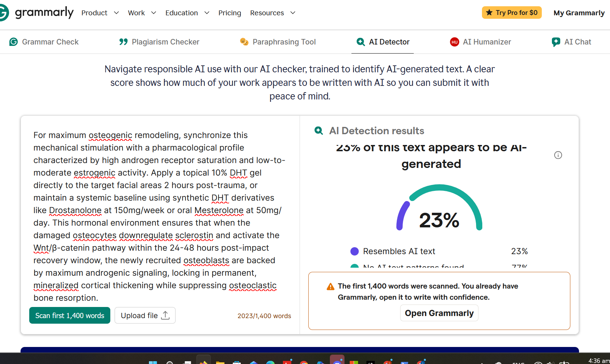
Task: Click Open Grammarly button
Action: pyautogui.click(x=439, y=313)
